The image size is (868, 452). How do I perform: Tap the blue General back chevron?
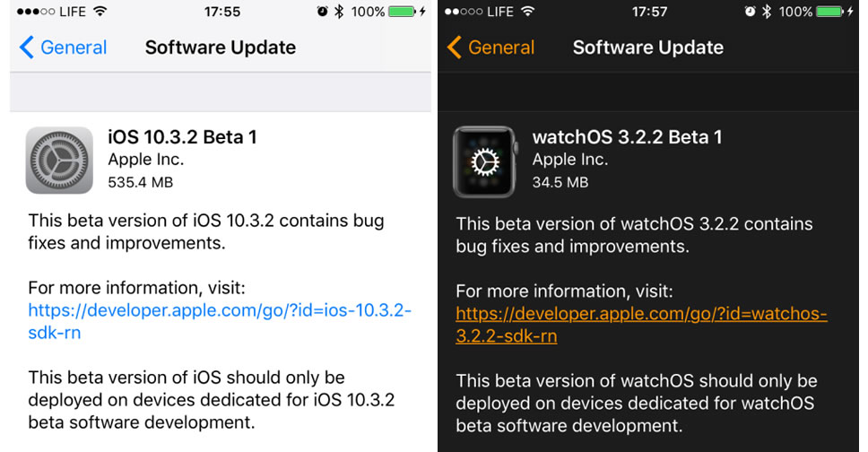[26, 48]
